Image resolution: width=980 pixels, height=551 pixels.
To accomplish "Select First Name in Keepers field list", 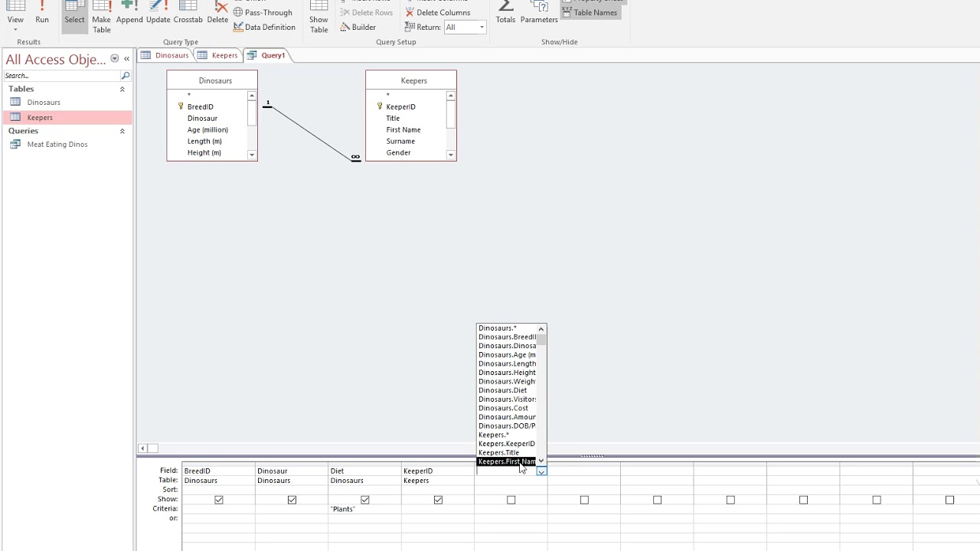I will [403, 130].
